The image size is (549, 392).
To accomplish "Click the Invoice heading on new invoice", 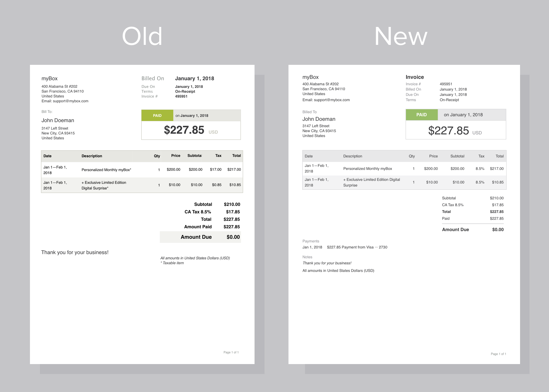I will [x=414, y=77].
